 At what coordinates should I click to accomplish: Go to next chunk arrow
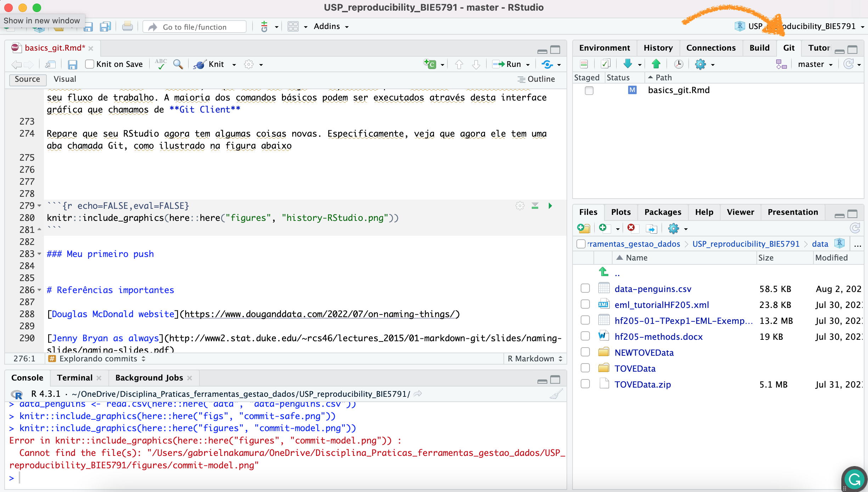[x=476, y=64]
